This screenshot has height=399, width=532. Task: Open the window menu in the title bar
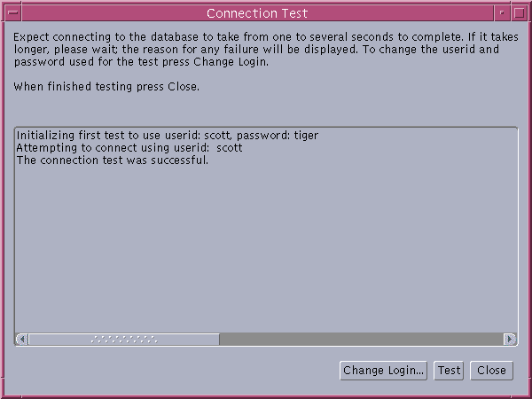coord(12,12)
